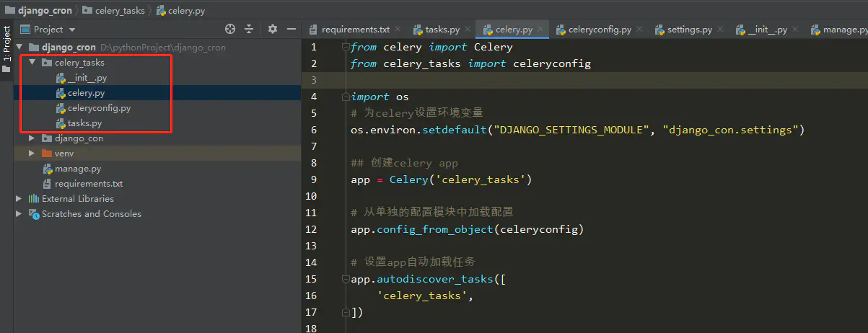Close the celeryconfig.py tab
Screen dimensions: 868x333
tap(640, 30)
